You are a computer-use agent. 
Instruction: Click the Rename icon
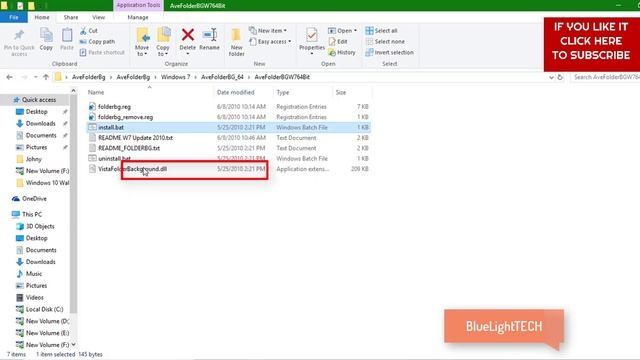pos(210,35)
